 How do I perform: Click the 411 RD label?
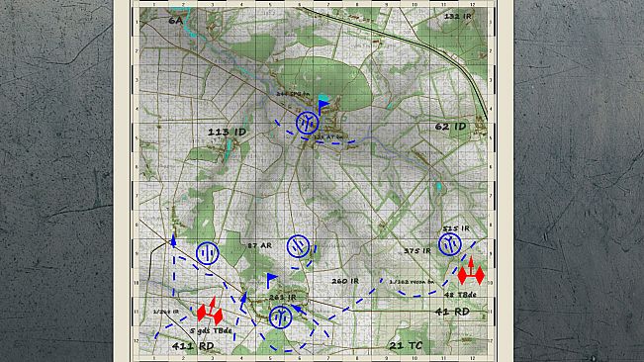click(x=193, y=346)
